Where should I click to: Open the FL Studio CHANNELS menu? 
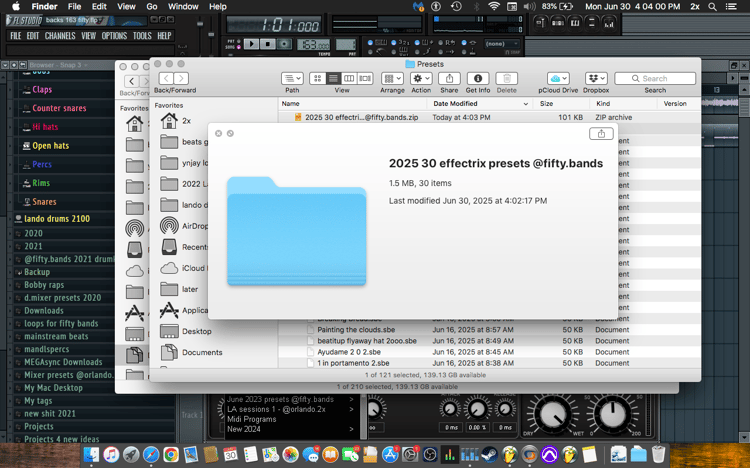coord(60,36)
